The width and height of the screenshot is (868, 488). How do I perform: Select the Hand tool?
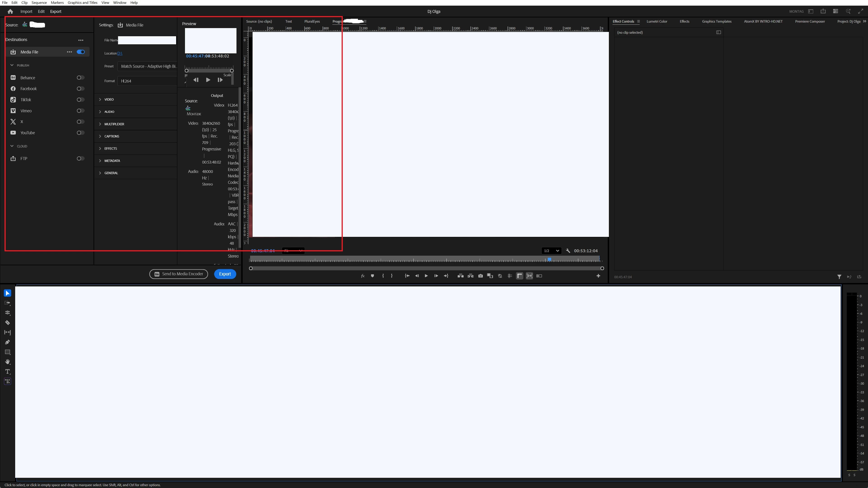(x=7, y=362)
